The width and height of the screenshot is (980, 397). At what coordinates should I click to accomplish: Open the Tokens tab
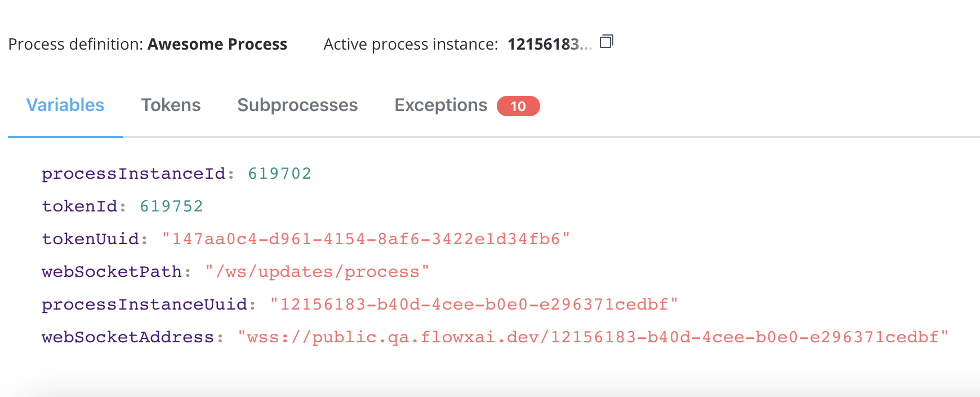(x=171, y=105)
